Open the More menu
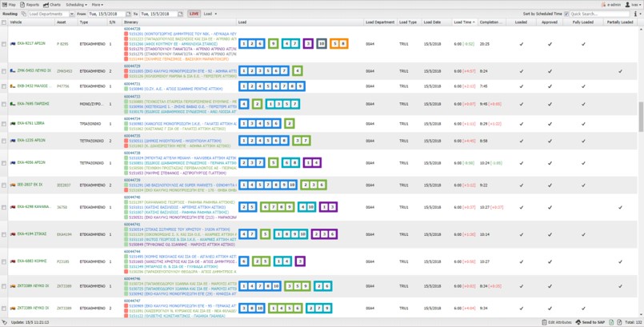The image size is (644, 327). [x=97, y=5]
